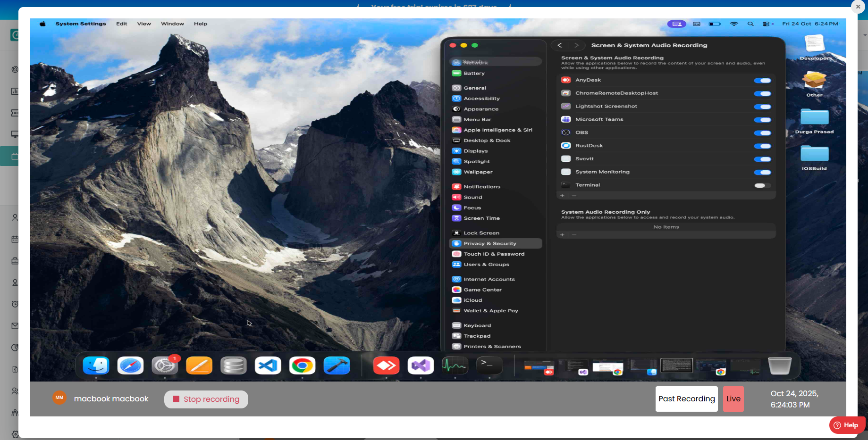Open AnyDesk app in the dock
Viewport: 868px width, 440px height.
click(386, 365)
